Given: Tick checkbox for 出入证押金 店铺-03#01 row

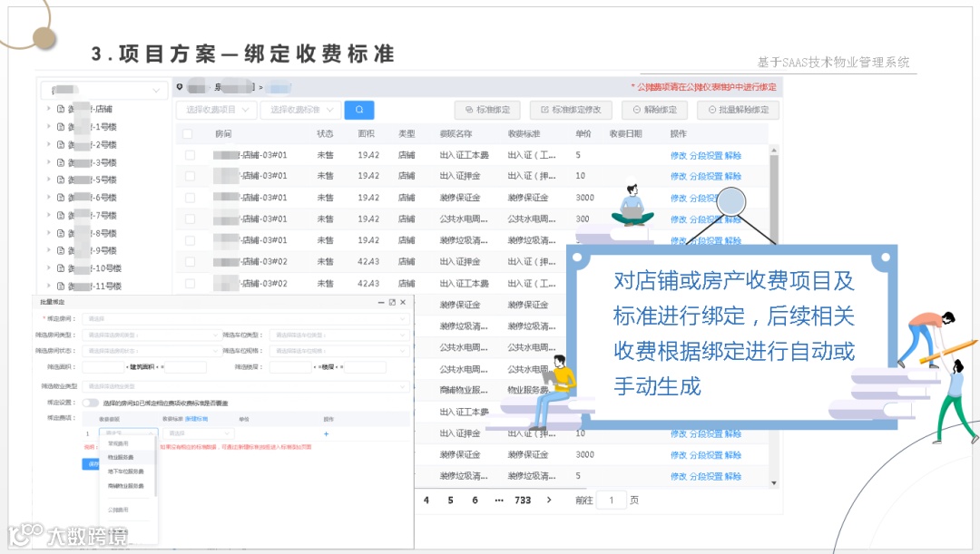Looking at the screenshot, I should tap(190, 176).
